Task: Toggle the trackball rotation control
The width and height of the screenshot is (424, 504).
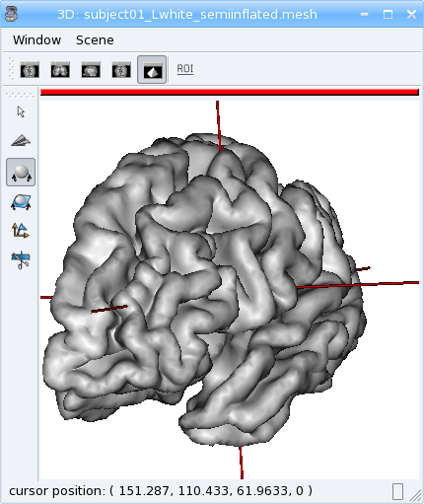Action: pos(21,173)
